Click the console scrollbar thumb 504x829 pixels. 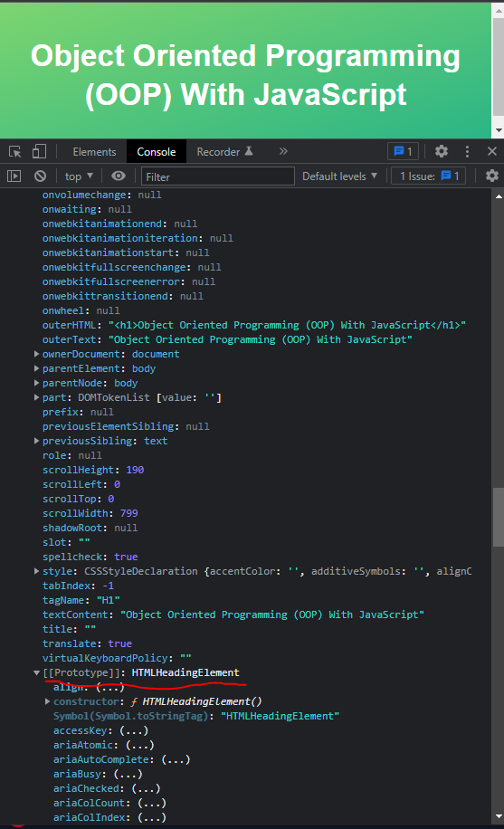[499, 517]
